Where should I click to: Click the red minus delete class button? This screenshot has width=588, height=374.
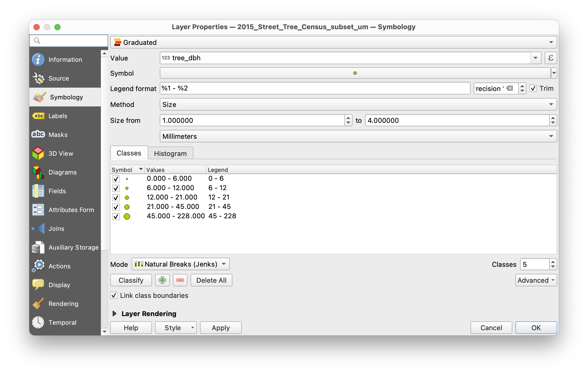pos(180,280)
